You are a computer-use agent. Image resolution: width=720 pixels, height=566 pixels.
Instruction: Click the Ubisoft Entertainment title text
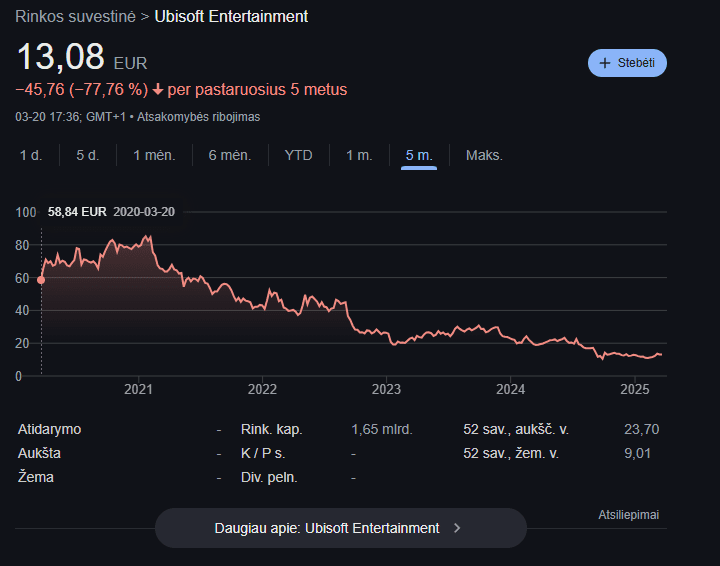(231, 17)
